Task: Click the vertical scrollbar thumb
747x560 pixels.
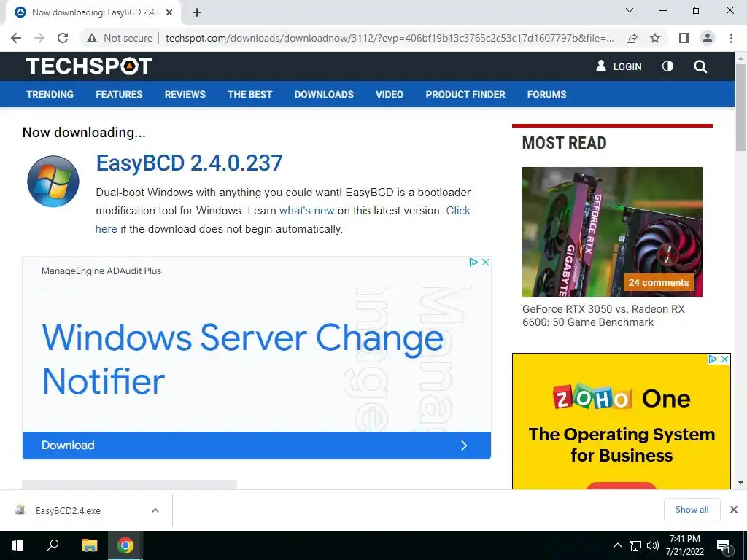Action: click(740, 108)
